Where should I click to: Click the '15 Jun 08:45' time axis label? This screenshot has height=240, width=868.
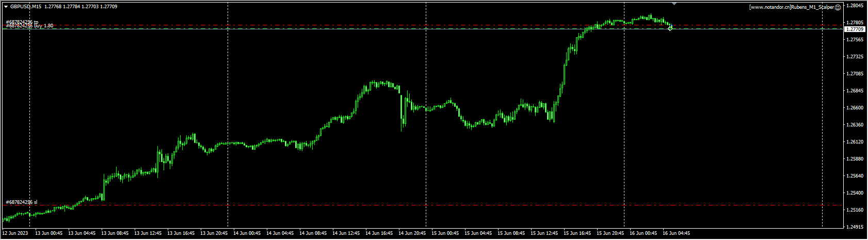511,233
